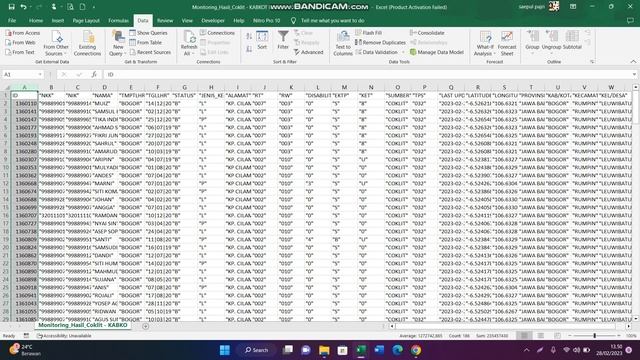Select column A header
Viewport: 640px width, 360px height.
[x=24, y=87]
